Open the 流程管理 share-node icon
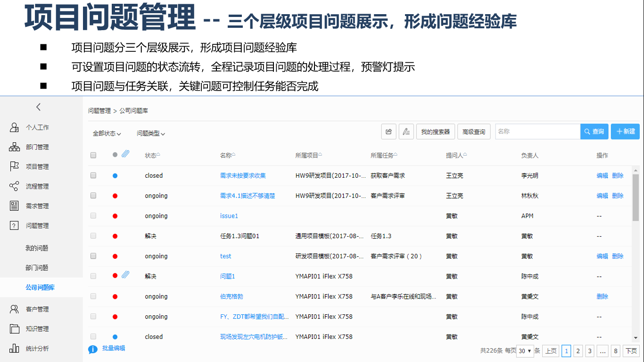 click(14, 186)
